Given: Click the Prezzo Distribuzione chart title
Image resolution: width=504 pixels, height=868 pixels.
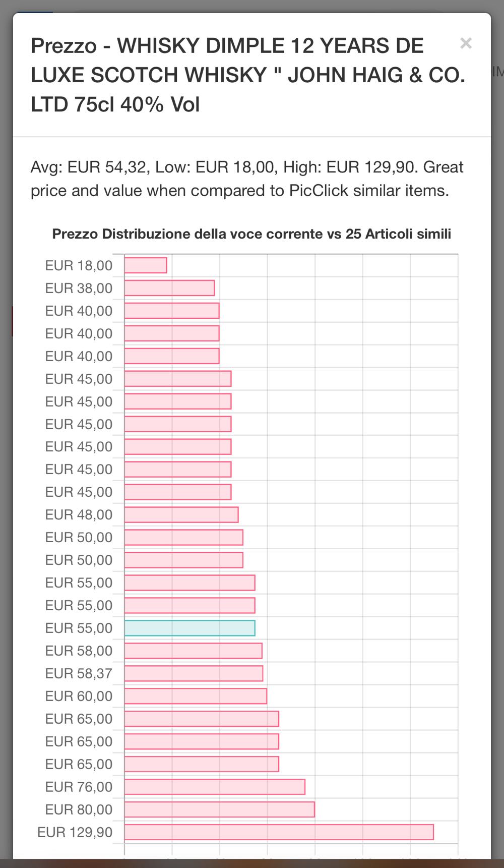Looking at the screenshot, I should click(251, 234).
